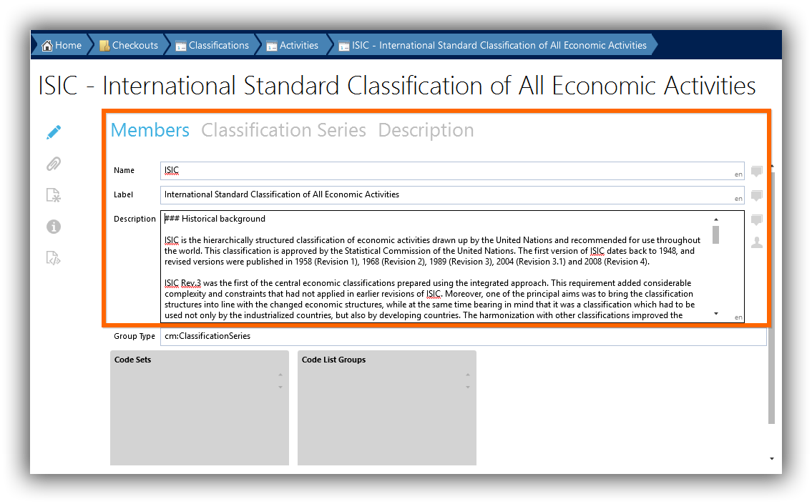Click into the Name input field
This screenshot has width=812, height=504.
coord(452,171)
